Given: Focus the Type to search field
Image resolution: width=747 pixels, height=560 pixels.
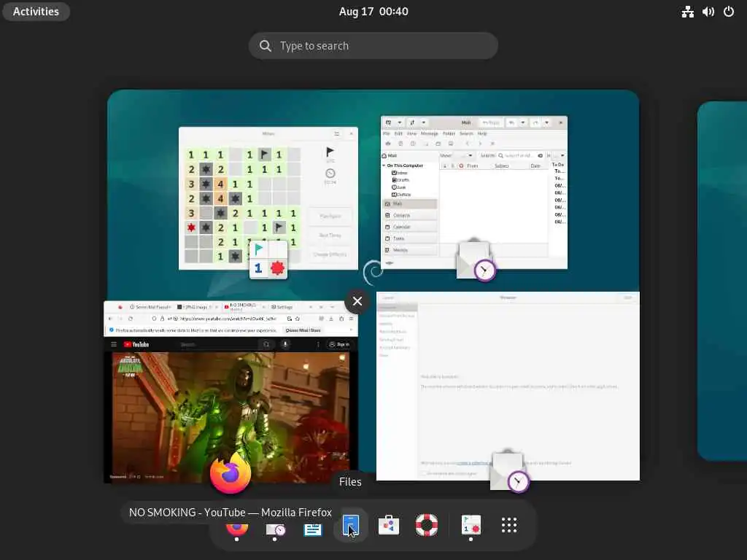Looking at the screenshot, I should tap(373, 46).
